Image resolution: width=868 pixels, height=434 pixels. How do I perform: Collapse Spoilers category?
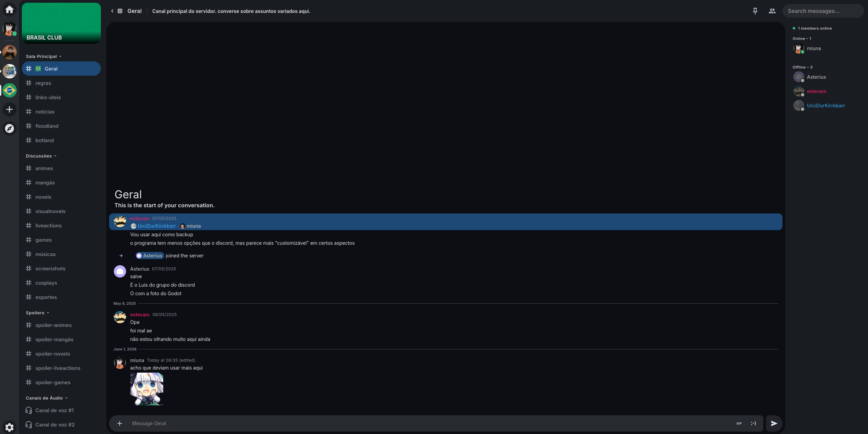pyautogui.click(x=37, y=313)
